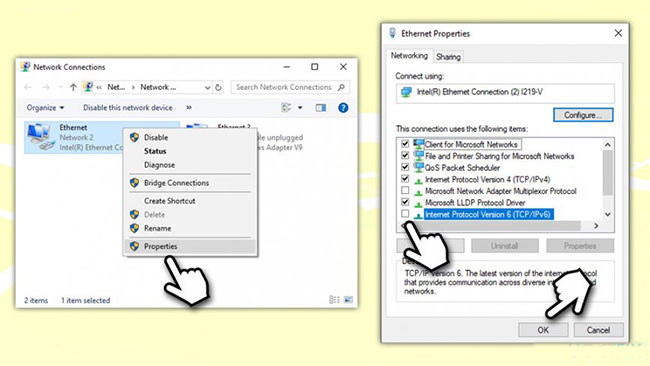Click the adapter icon beside Intel(R) Ethernet Connection
The image size is (650, 366).
pos(406,92)
